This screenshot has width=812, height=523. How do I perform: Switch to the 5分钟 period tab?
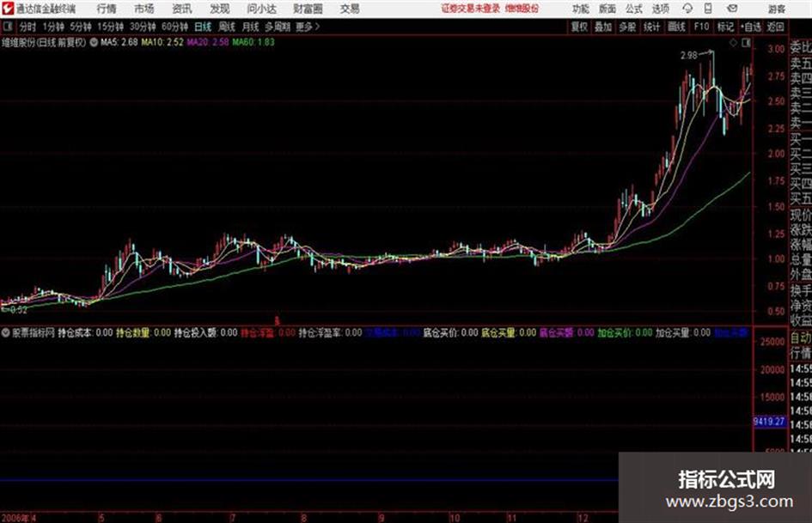click(x=81, y=27)
